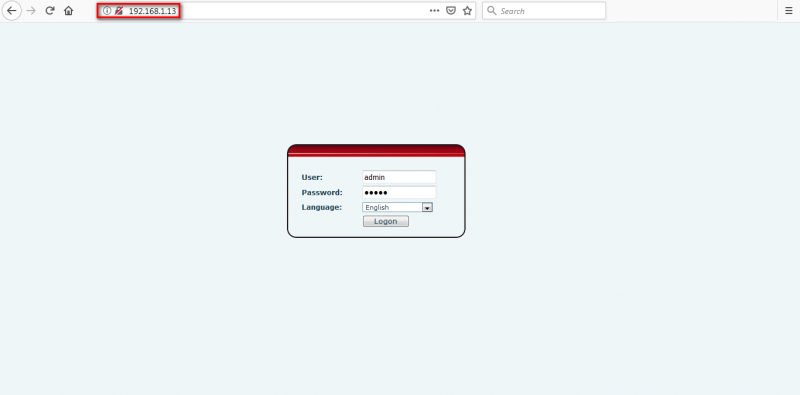Screen dimensions: 800x395
Task: Click the search magnifier icon
Action: click(x=492, y=11)
